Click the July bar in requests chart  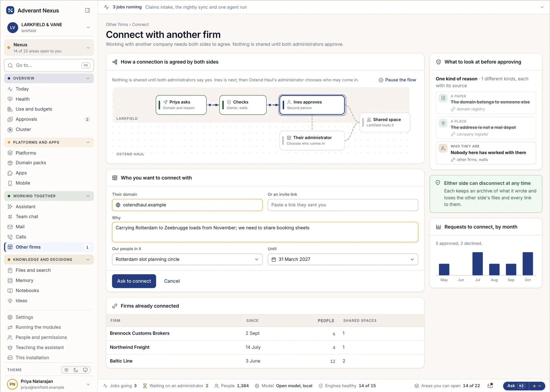pos(478,264)
